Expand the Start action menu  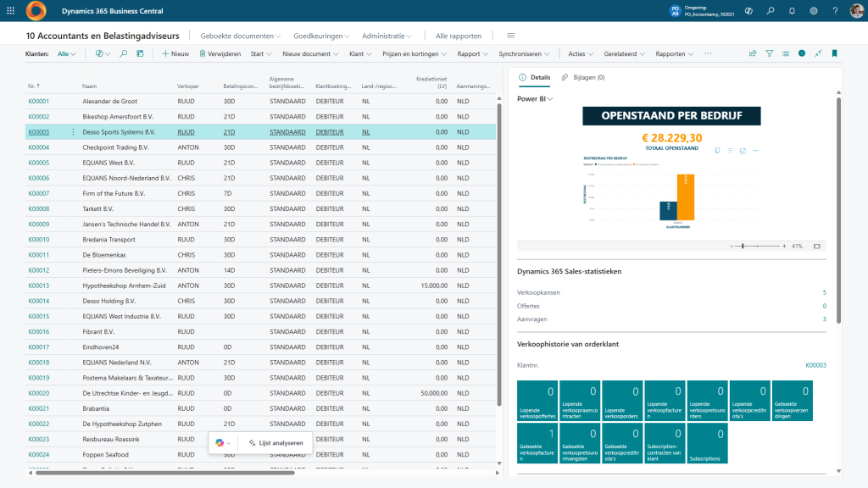[x=261, y=53]
